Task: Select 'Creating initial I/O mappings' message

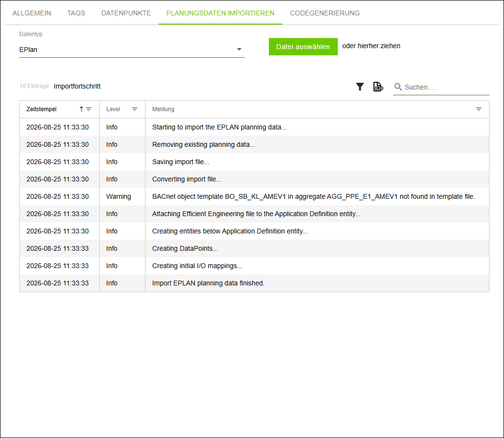Action: (197, 266)
